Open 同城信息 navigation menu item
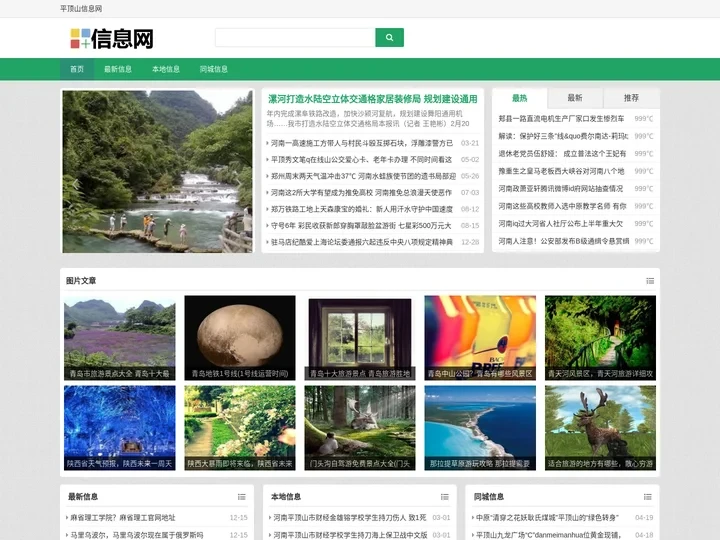Image resolution: width=720 pixels, height=540 pixels. pyautogui.click(x=214, y=69)
